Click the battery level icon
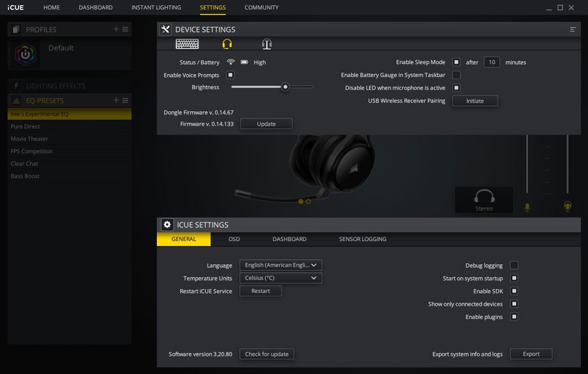This screenshot has width=588, height=374. [244, 62]
